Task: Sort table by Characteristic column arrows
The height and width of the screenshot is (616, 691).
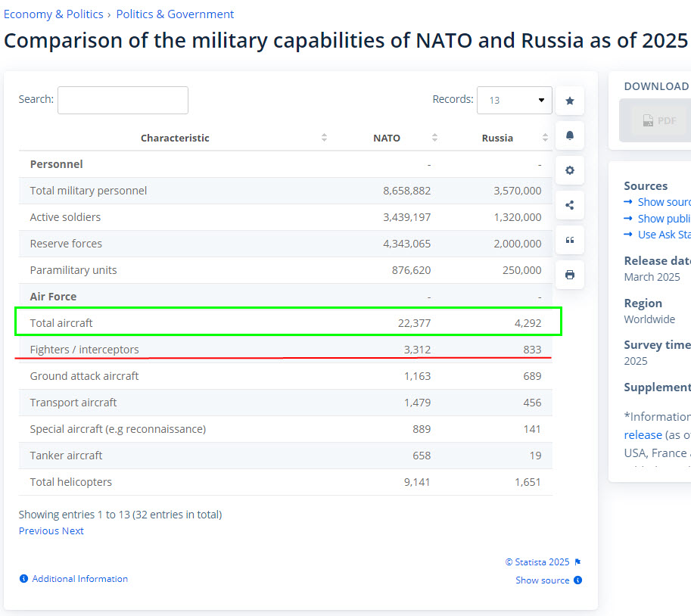Action: coord(324,138)
